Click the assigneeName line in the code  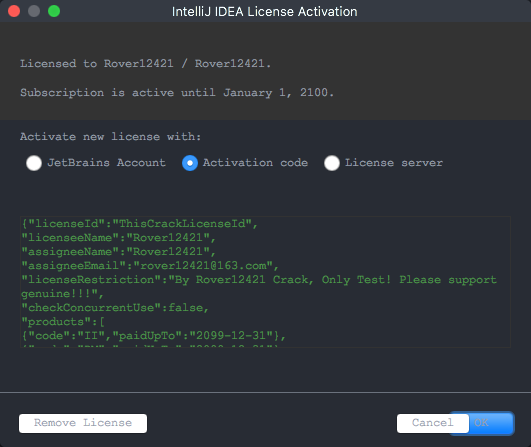pos(118,252)
